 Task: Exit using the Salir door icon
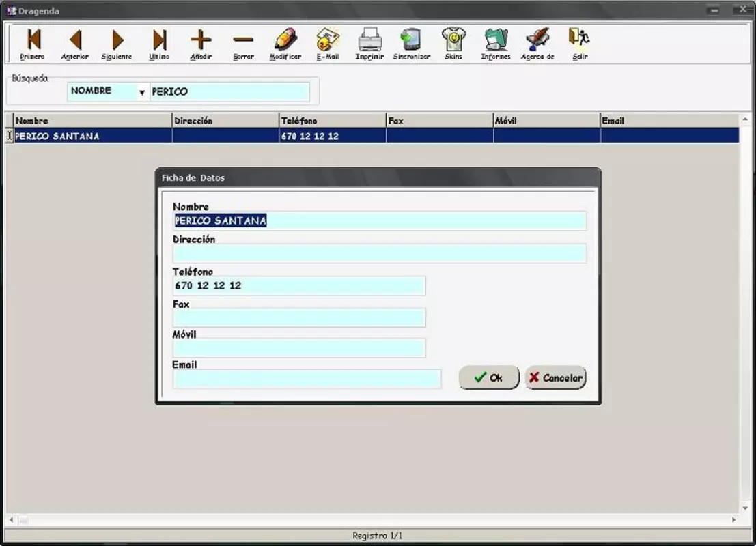tap(580, 44)
